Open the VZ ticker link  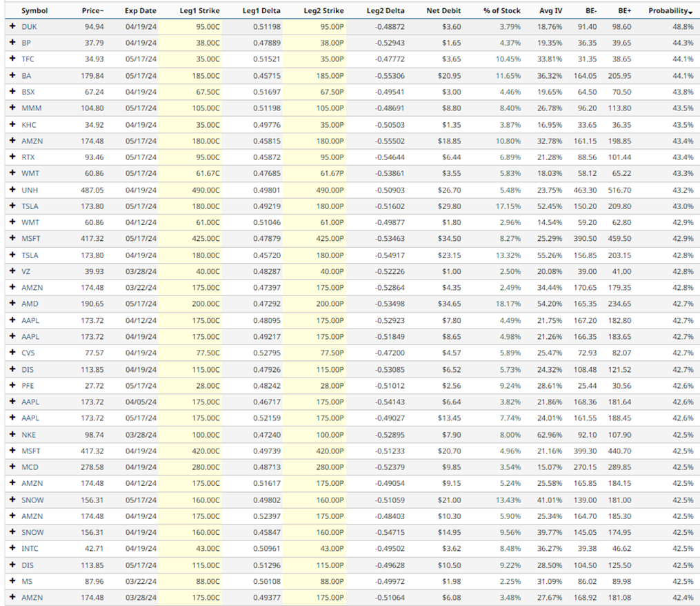pyautogui.click(x=26, y=272)
